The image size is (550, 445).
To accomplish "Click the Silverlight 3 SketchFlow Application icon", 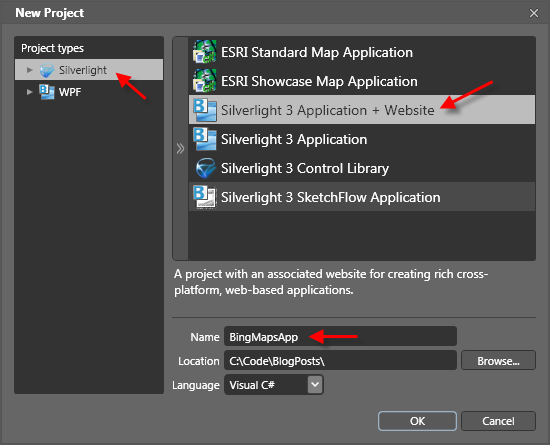I will coord(204,197).
